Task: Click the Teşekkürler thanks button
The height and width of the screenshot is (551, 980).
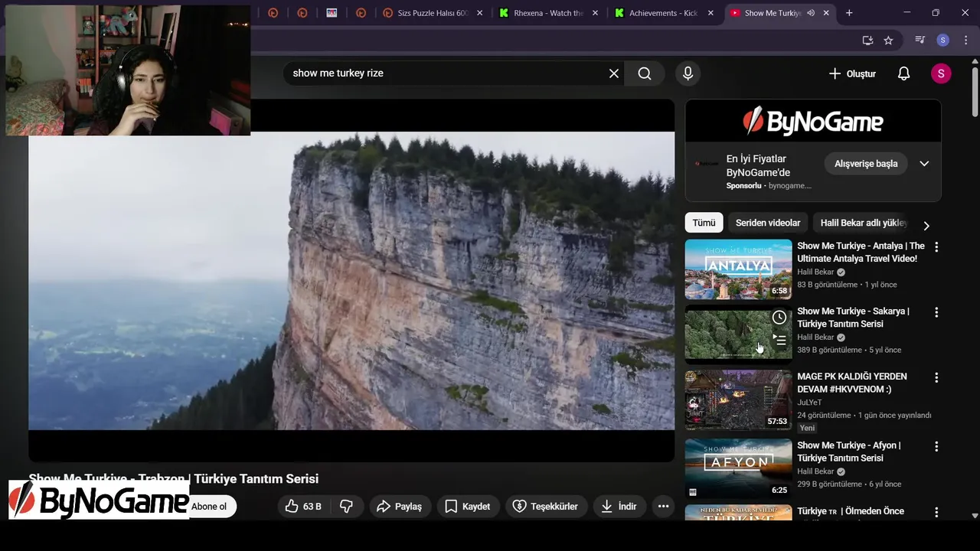Action: click(x=545, y=507)
